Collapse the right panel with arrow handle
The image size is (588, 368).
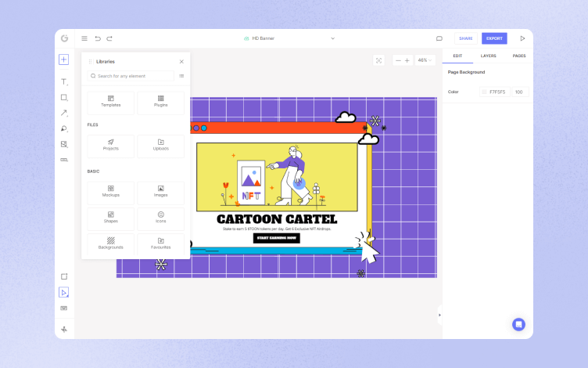coord(439,315)
